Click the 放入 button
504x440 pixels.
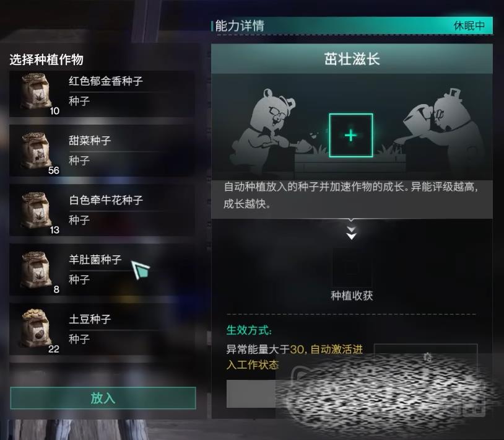point(103,398)
